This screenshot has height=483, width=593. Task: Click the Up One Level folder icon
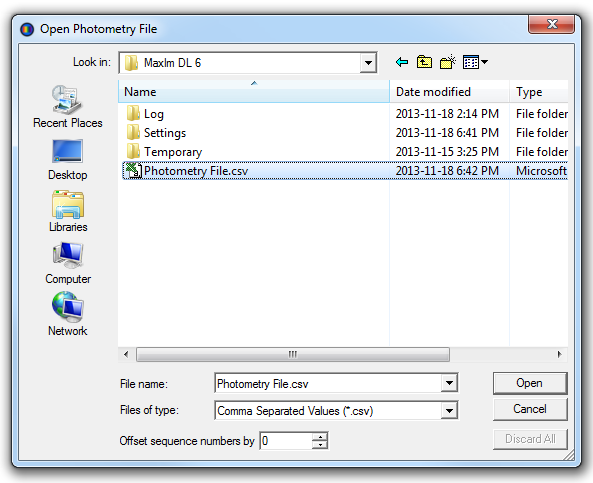point(424,62)
